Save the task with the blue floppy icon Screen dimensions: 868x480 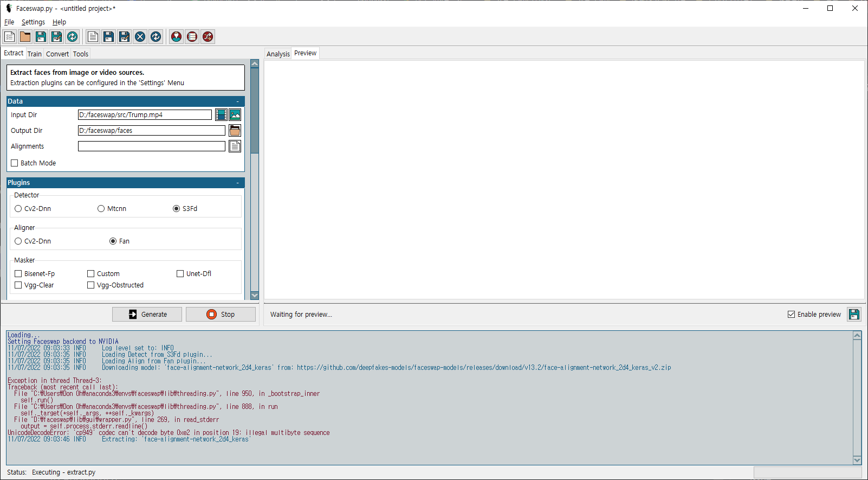coord(109,36)
